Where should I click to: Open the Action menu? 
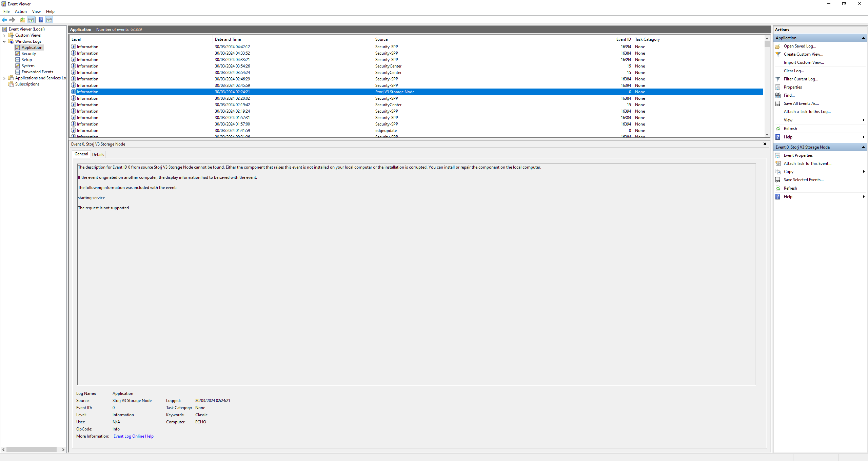point(21,12)
